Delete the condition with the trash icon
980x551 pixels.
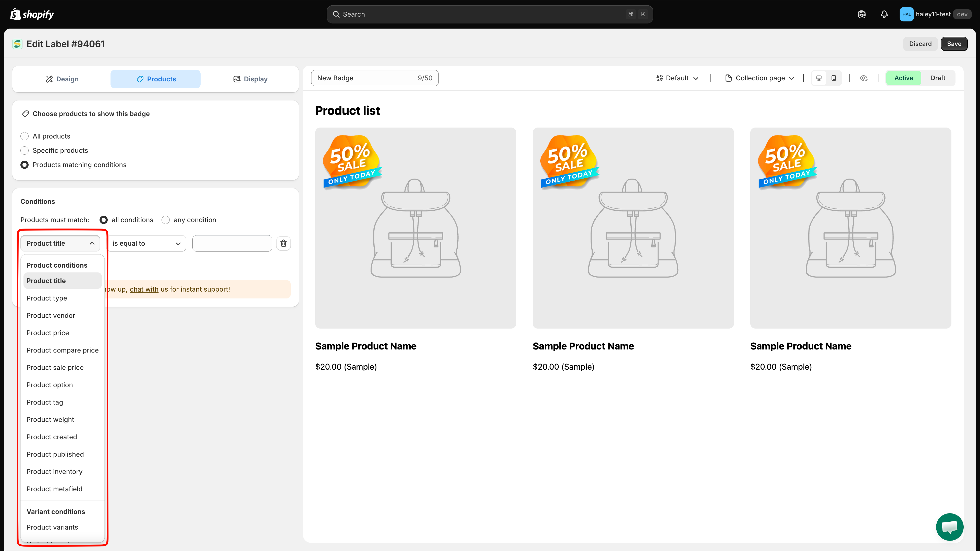click(284, 243)
